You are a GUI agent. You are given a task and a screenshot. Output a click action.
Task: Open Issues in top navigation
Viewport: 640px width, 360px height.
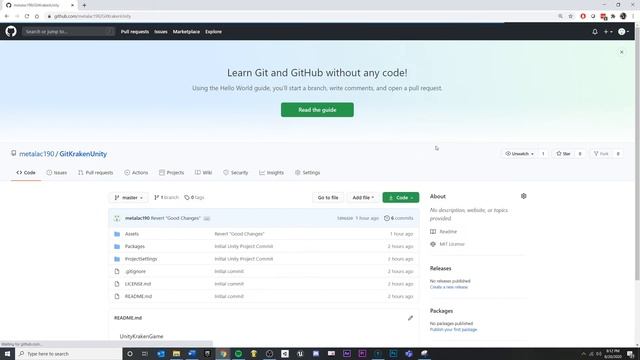(x=161, y=32)
